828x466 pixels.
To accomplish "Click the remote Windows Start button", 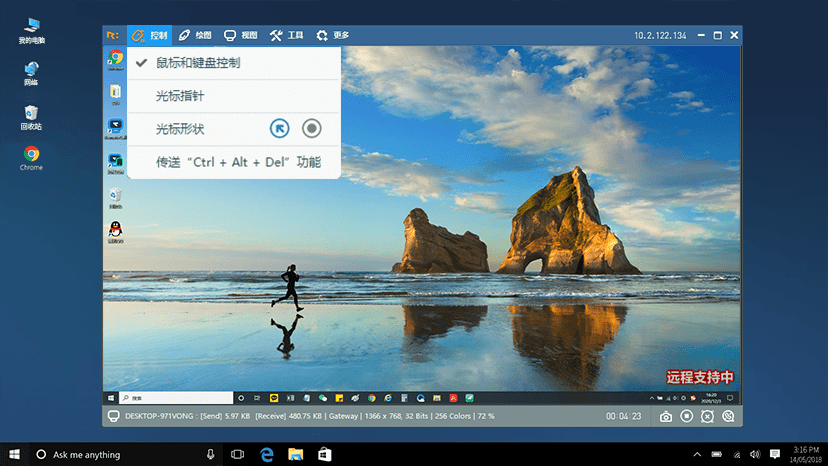I will [111, 398].
